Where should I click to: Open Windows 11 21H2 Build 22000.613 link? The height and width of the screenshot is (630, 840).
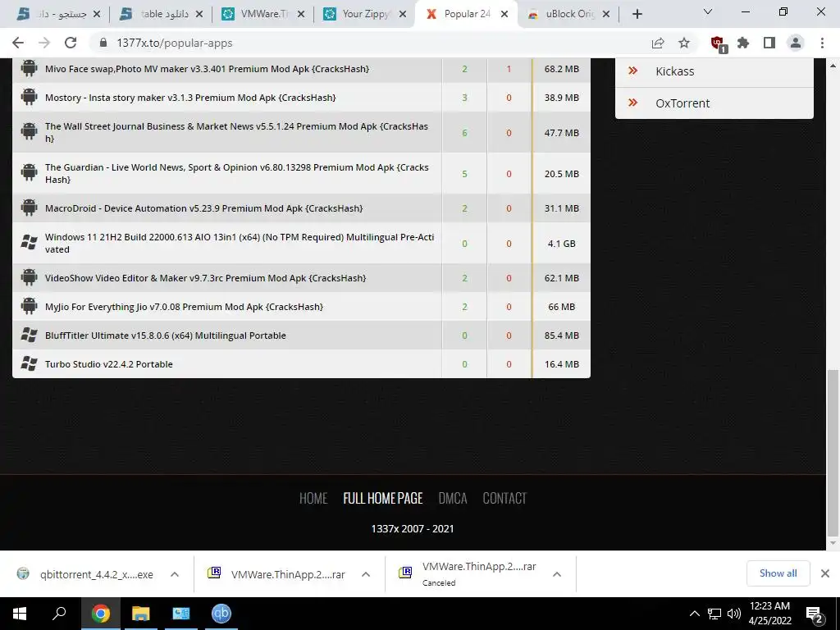tap(240, 243)
